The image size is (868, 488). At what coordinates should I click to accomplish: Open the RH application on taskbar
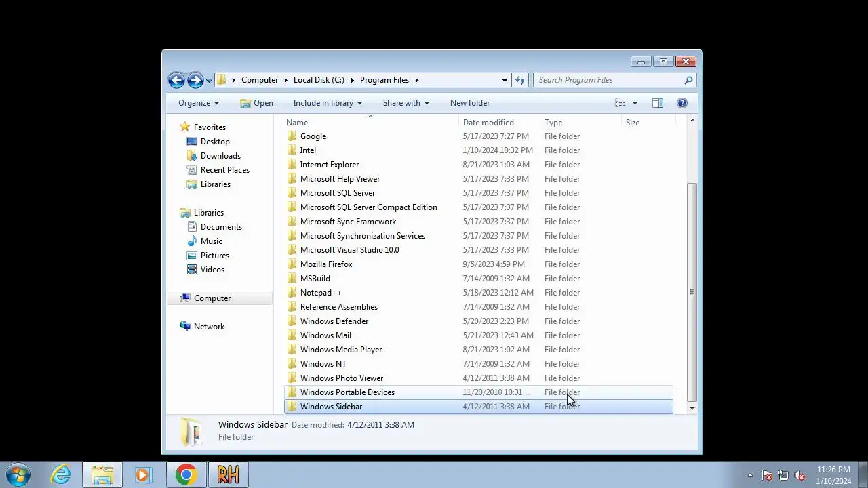coord(228,474)
